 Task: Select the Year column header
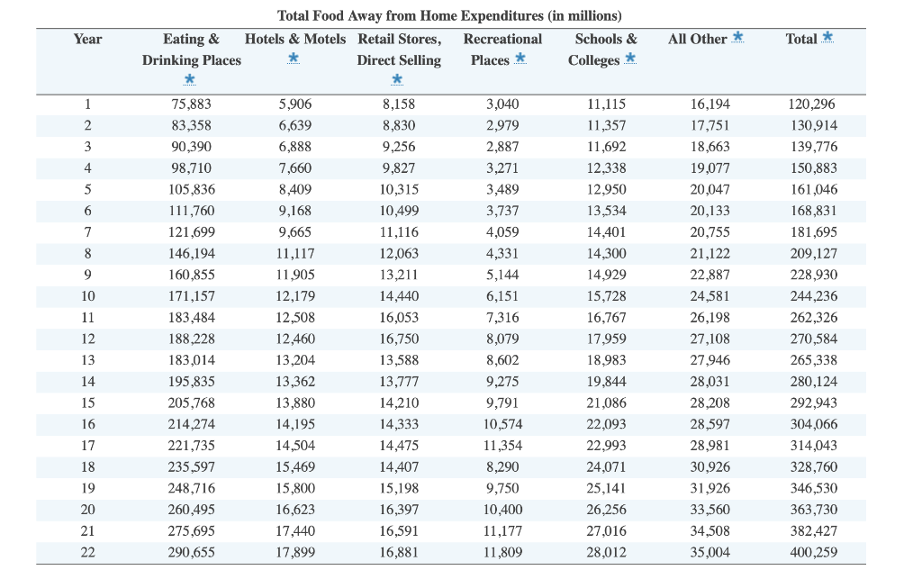[87, 40]
